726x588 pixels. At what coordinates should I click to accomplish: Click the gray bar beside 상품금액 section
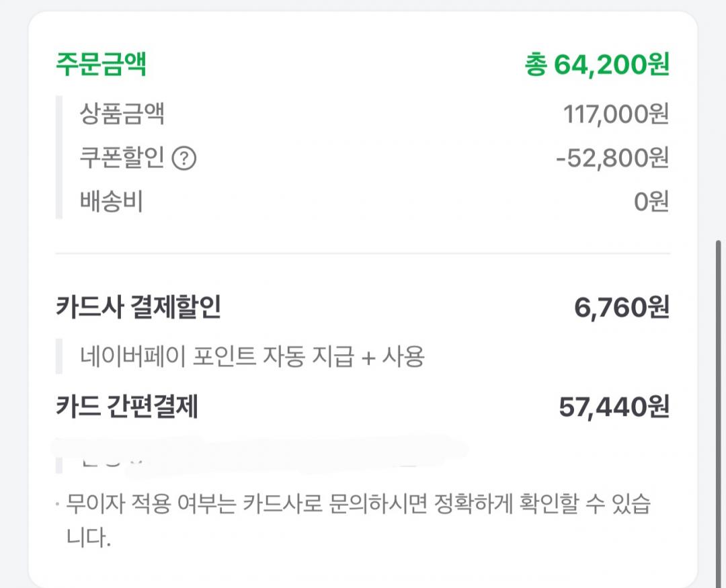[58, 157]
